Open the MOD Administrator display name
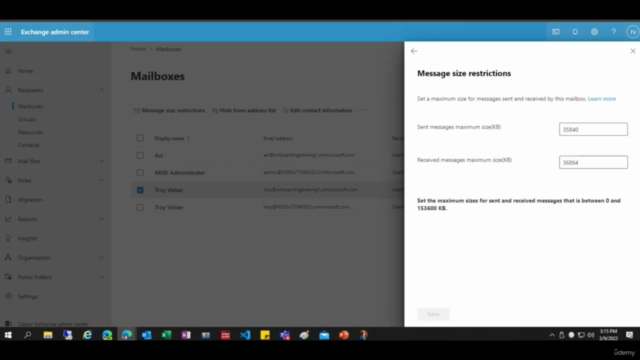 tap(180, 173)
